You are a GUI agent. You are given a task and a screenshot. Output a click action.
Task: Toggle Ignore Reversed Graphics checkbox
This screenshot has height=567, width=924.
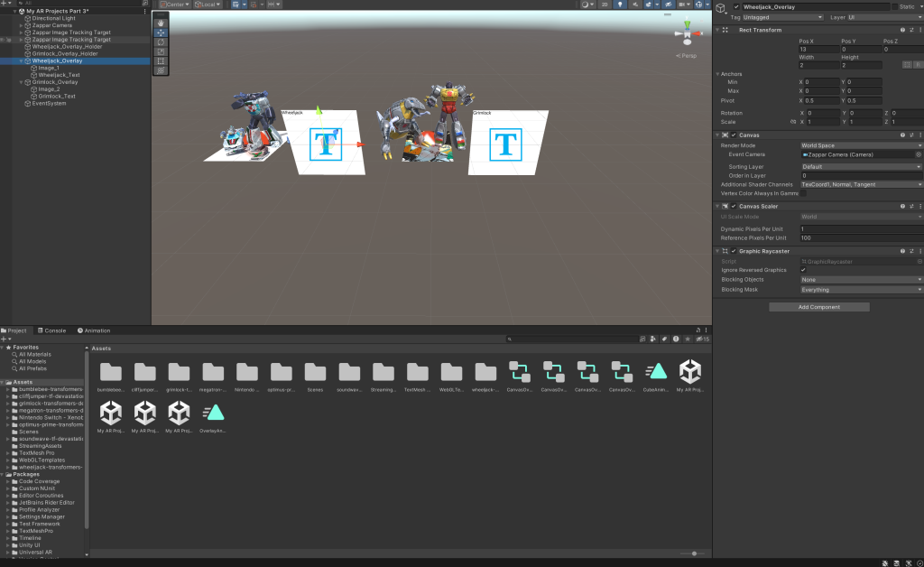(x=803, y=270)
